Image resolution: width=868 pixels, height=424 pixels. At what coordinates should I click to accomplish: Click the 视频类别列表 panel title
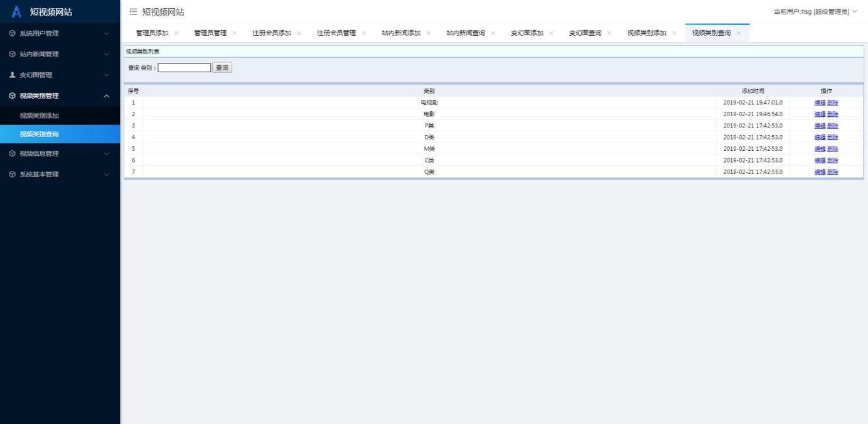tap(142, 52)
